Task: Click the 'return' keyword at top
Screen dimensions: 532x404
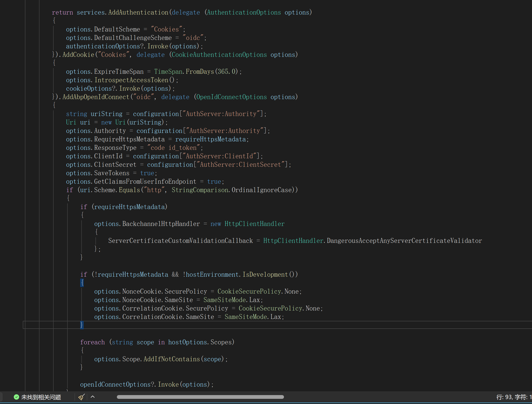Action: tap(62, 12)
